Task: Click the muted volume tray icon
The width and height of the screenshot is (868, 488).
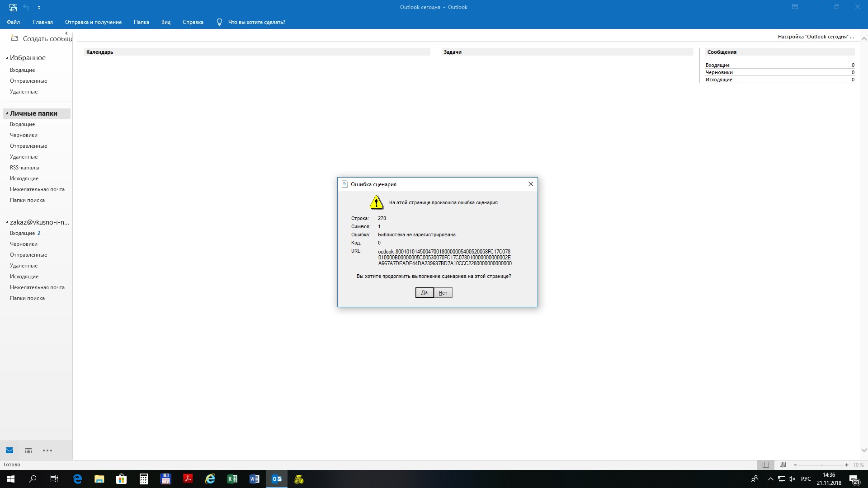Action: point(792,479)
